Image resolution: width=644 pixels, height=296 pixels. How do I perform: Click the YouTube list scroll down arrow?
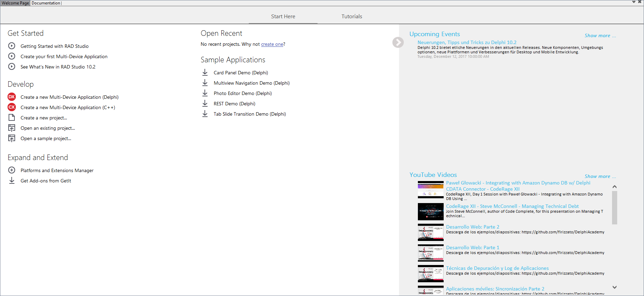[x=614, y=287]
